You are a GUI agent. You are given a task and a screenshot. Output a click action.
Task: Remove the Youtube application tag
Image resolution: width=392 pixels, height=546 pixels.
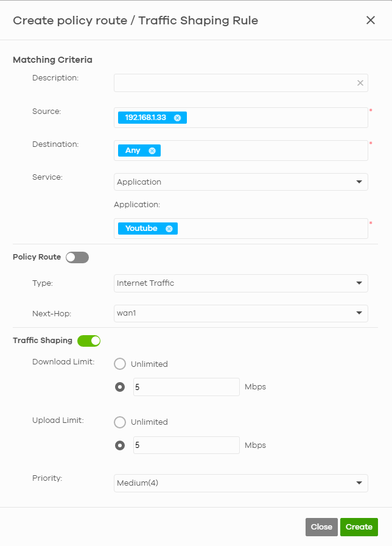[x=170, y=229]
